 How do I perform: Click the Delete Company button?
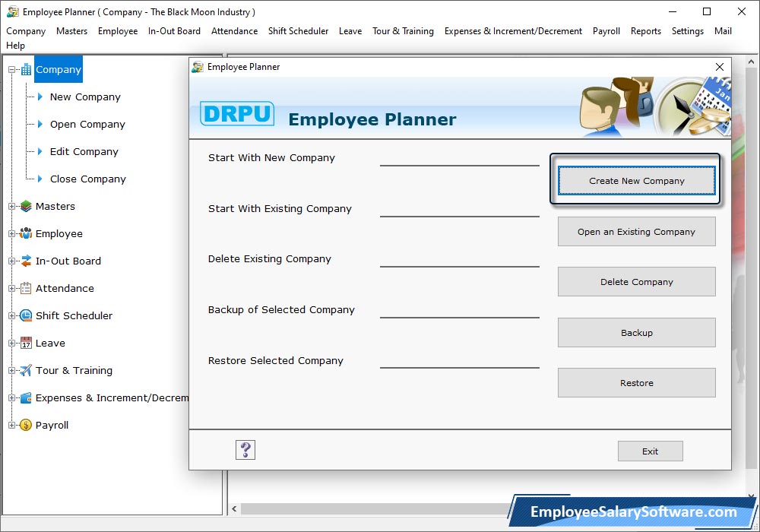coord(636,282)
